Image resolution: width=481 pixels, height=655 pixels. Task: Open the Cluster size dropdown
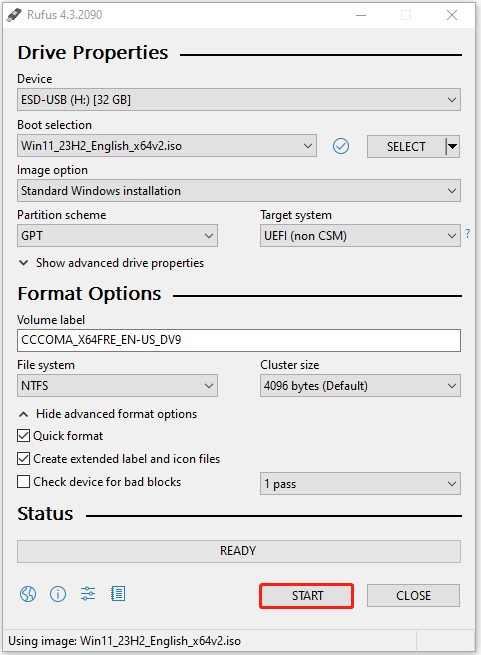click(360, 386)
